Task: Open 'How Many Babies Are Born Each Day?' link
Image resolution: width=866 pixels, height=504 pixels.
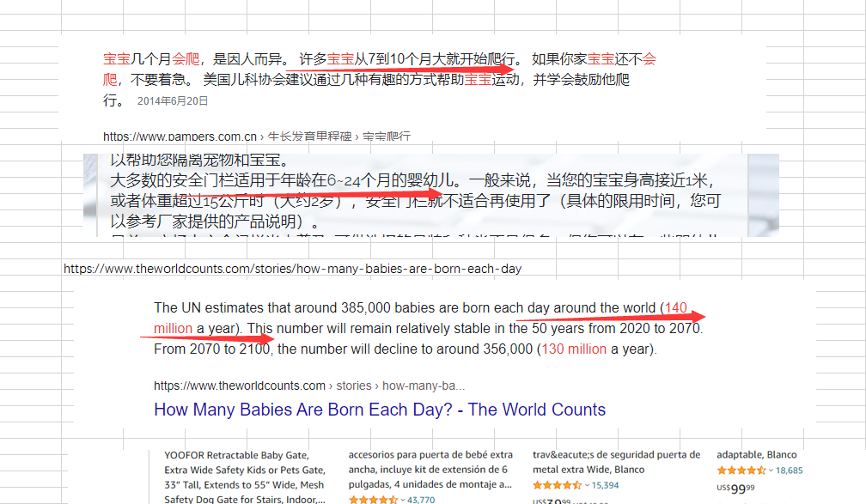Action: coord(380,410)
